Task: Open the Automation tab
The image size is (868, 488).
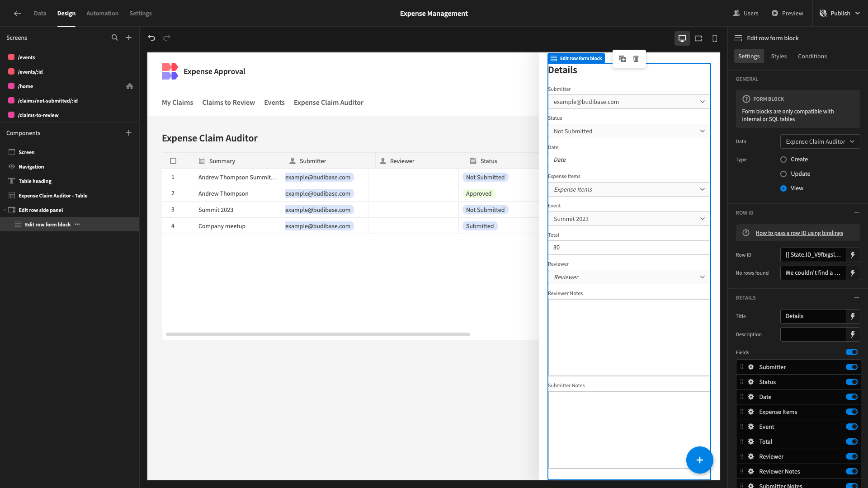Action: [x=103, y=14]
